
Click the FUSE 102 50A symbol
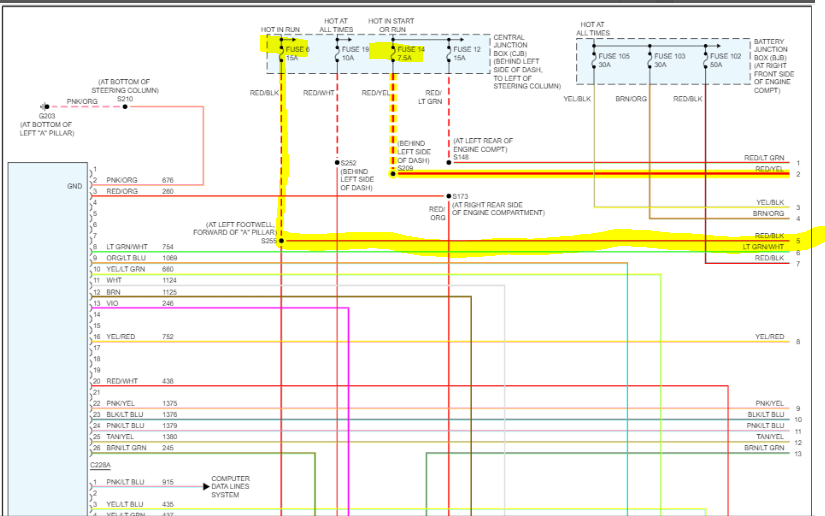pyautogui.click(x=722, y=60)
